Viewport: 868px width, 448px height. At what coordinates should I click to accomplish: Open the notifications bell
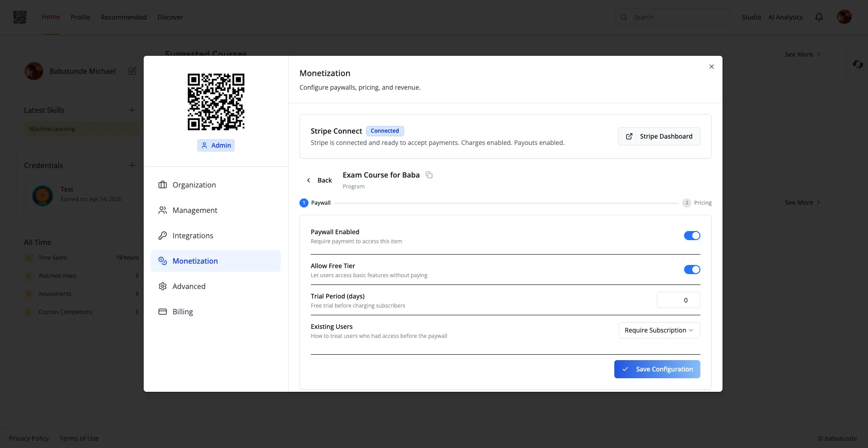point(819,17)
